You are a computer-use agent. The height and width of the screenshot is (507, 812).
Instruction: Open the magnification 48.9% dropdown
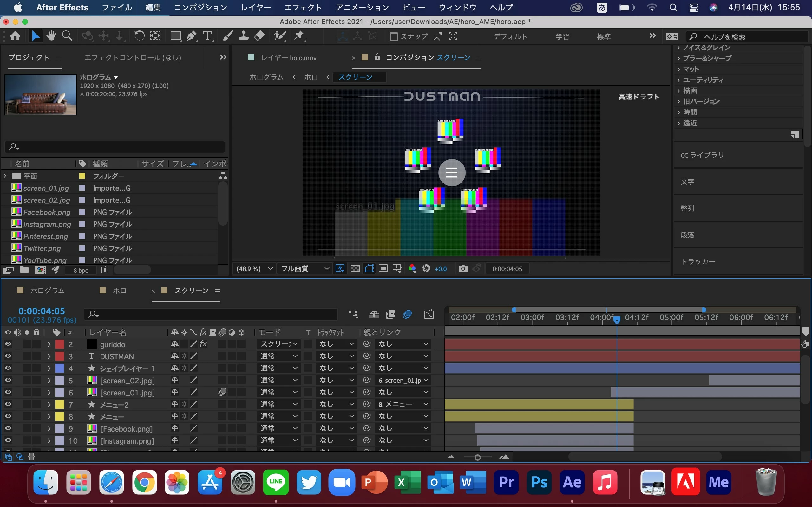tap(254, 269)
